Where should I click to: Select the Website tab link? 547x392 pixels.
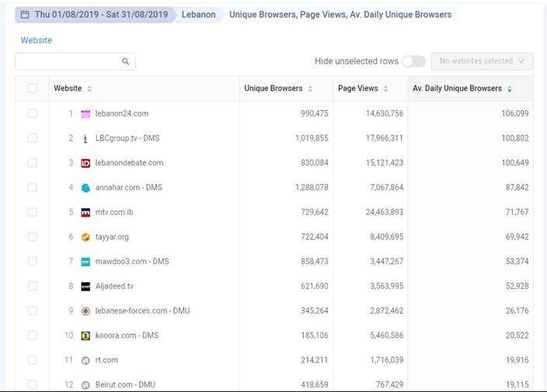[37, 40]
